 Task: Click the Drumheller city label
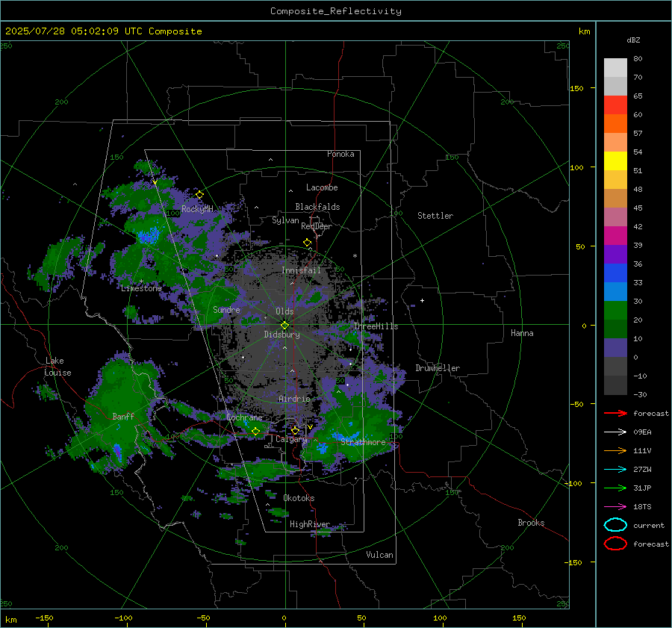[x=438, y=368]
